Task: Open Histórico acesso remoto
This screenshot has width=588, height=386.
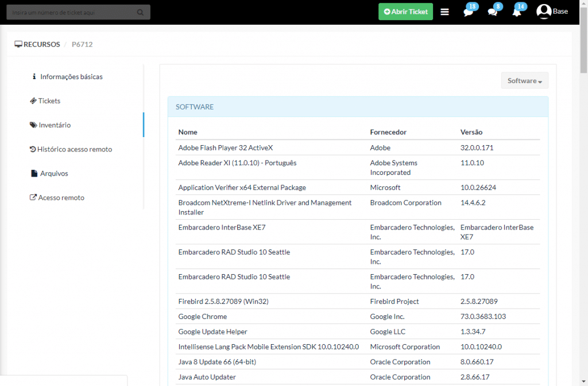Action: (75, 149)
